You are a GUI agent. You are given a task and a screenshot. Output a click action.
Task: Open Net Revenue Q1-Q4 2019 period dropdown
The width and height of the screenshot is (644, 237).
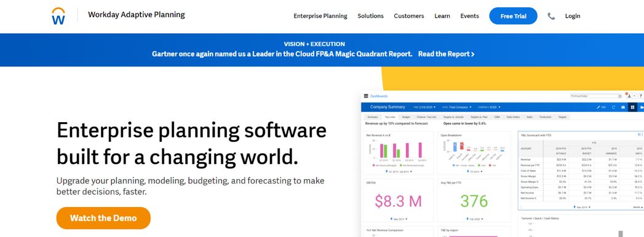398,171
